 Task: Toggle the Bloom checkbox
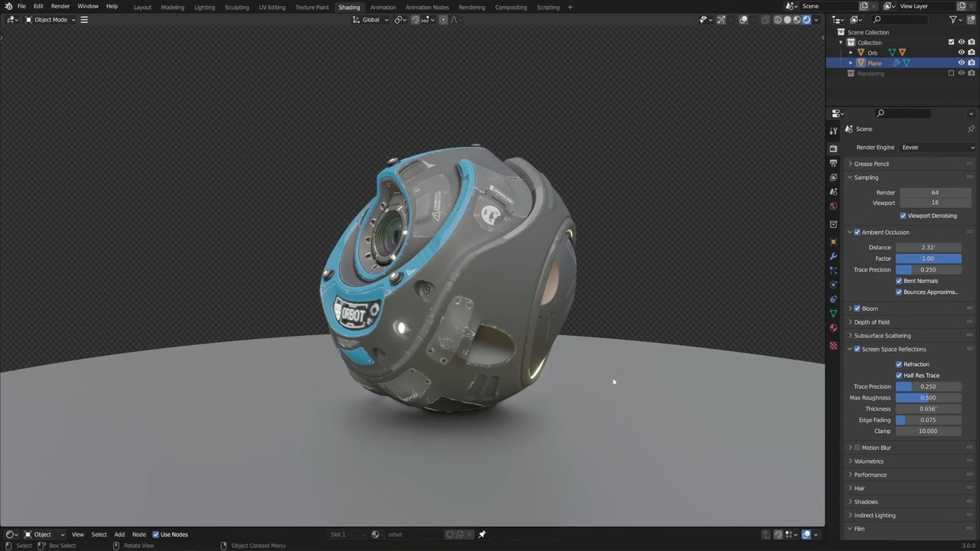pos(857,308)
